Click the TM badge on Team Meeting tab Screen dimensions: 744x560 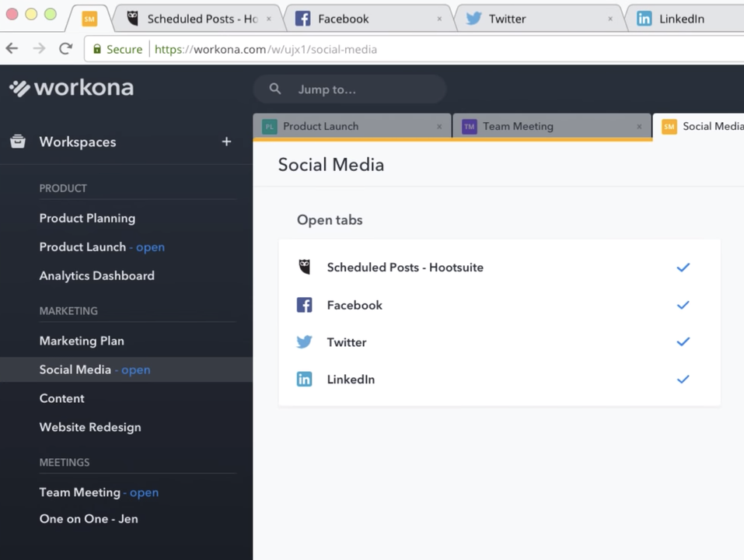pos(470,127)
